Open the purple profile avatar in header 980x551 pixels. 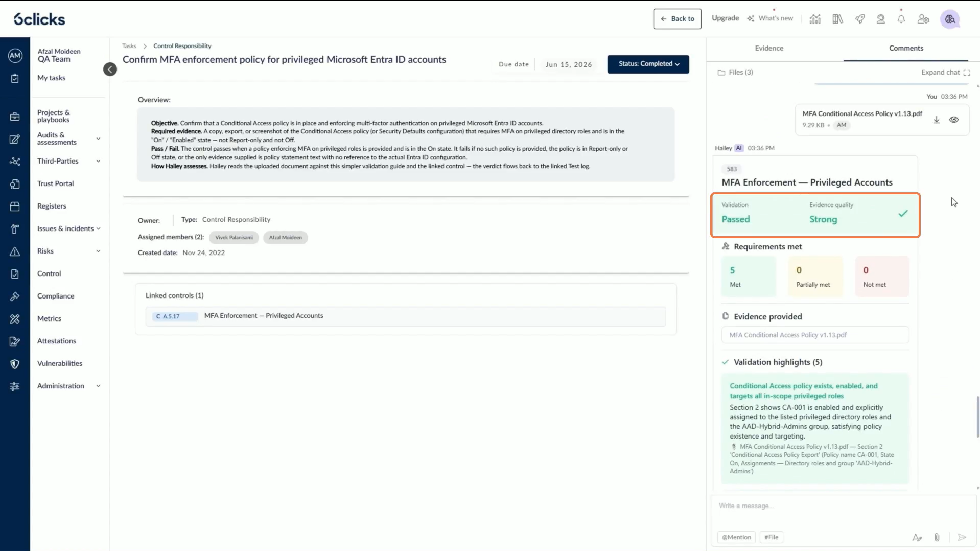click(x=950, y=19)
